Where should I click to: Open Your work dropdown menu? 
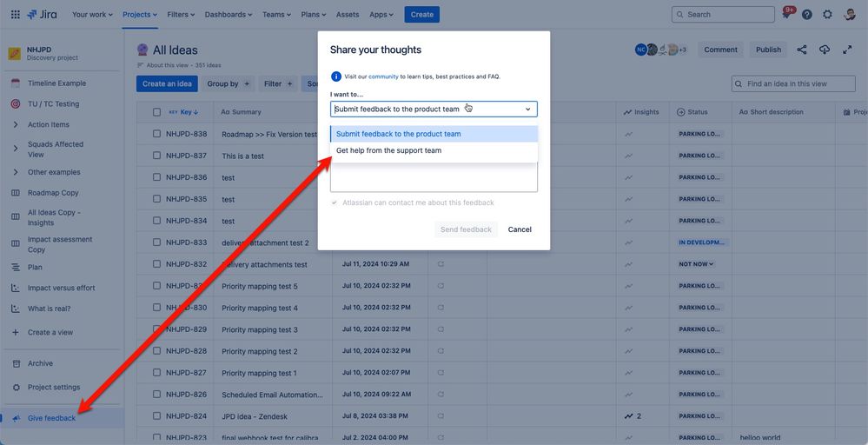[x=92, y=15]
